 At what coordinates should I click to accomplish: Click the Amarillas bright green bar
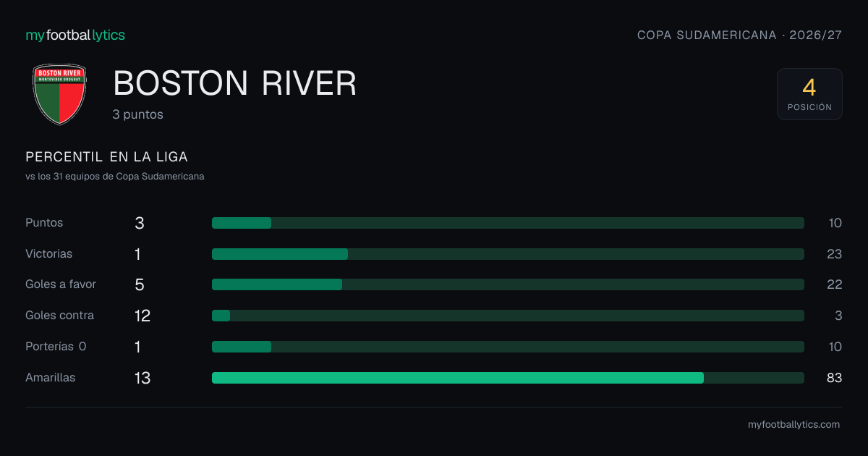tap(458, 378)
